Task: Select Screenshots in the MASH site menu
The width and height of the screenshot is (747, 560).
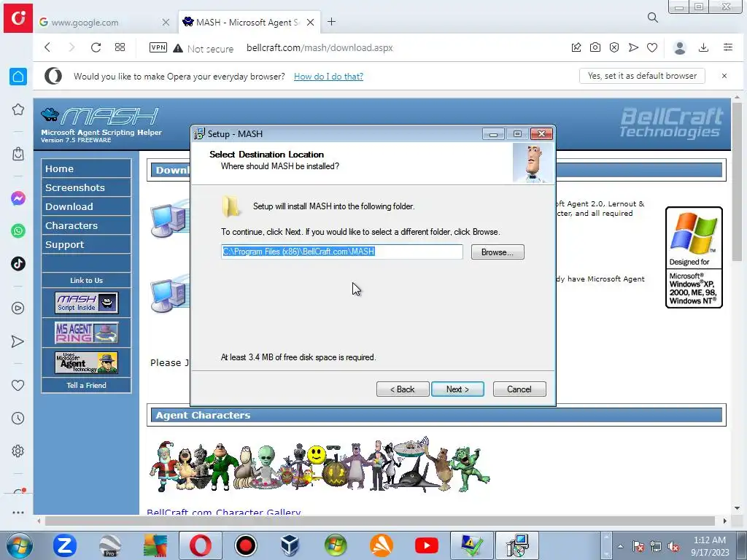Action: coord(86,187)
